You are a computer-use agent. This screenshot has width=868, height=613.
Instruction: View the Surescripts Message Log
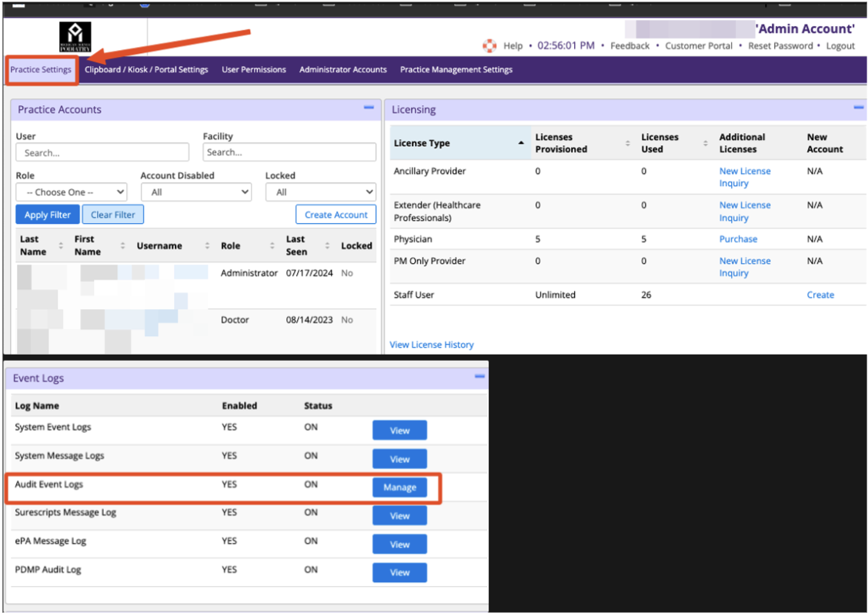click(399, 515)
